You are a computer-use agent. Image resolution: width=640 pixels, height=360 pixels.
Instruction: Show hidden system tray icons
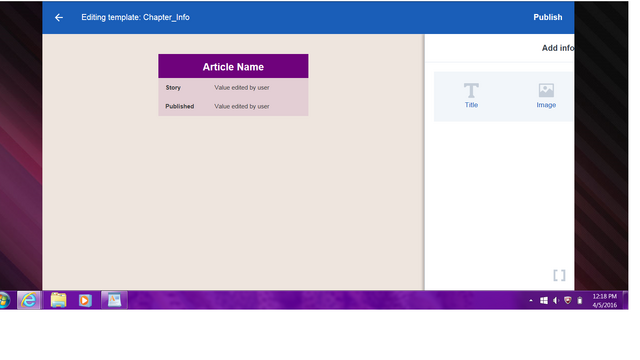pyautogui.click(x=531, y=301)
